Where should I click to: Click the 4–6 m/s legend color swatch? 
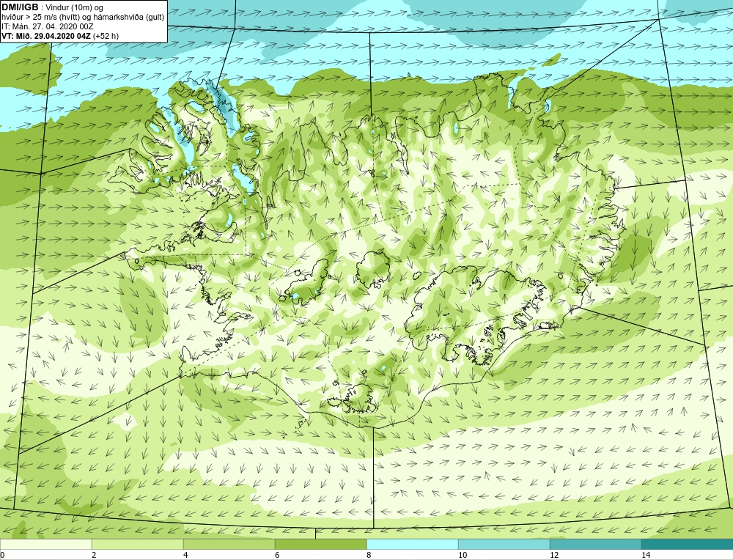tap(229, 544)
